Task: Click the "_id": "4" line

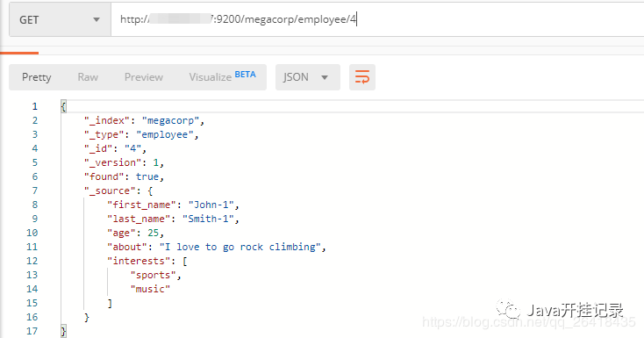Action: pos(115,148)
